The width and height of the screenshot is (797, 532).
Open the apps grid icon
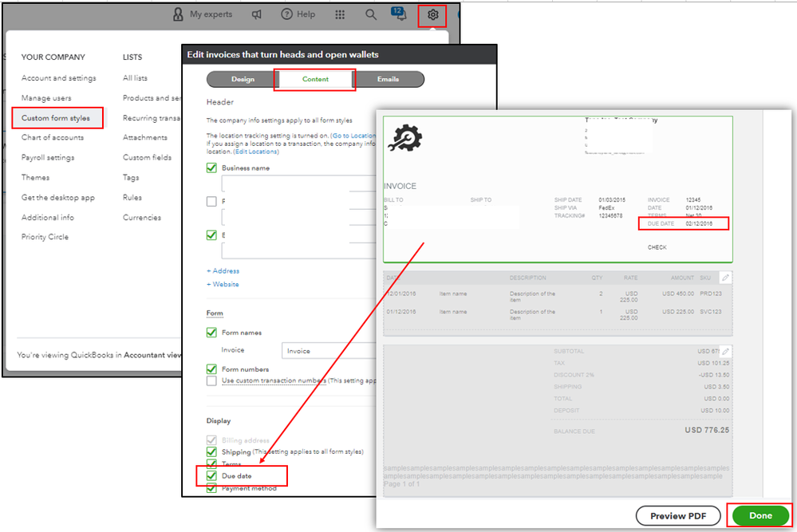pos(340,14)
